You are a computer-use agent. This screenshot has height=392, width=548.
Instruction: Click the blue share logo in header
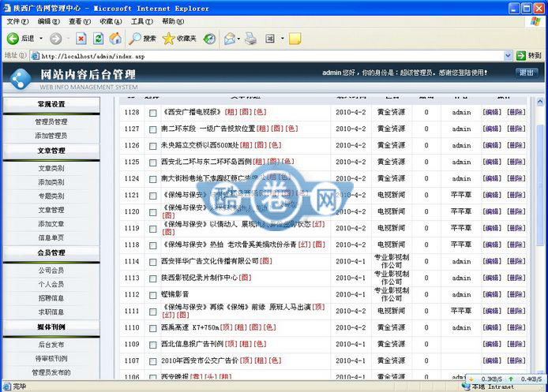click(21, 79)
